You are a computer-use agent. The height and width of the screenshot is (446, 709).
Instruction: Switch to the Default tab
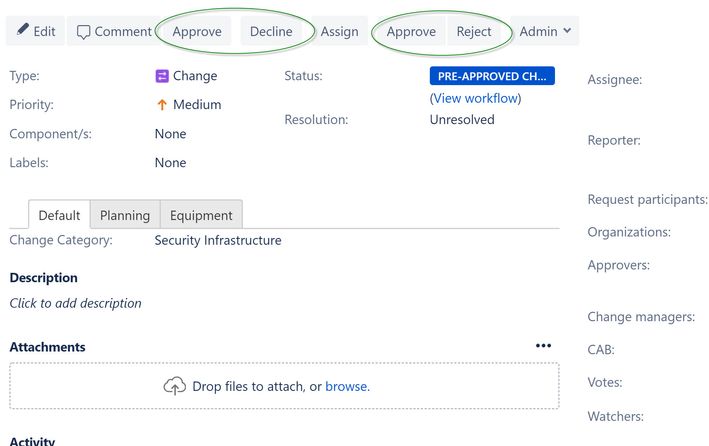(x=59, y=215)
